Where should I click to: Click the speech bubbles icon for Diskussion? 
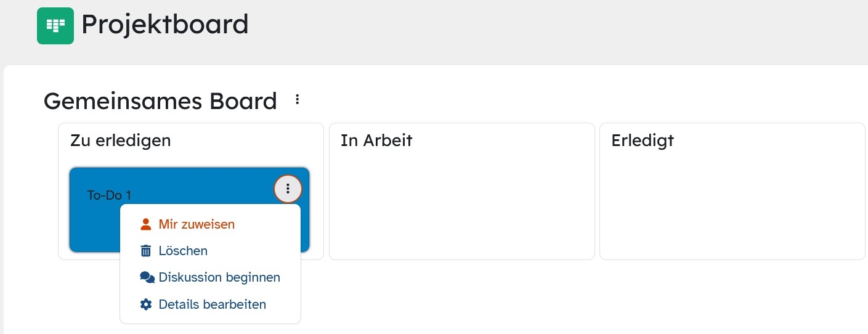point(147,277)
